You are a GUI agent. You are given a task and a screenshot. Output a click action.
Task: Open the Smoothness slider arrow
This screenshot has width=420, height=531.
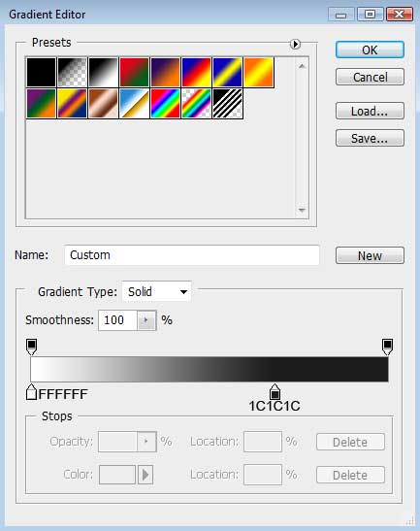pos(146,320)
